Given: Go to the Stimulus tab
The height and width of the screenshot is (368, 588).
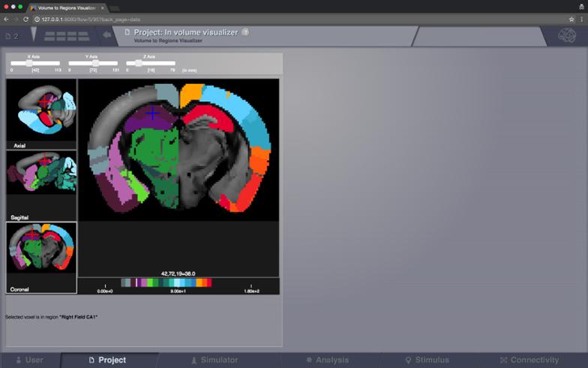Looking at the screenshot, I should point(427,360).
